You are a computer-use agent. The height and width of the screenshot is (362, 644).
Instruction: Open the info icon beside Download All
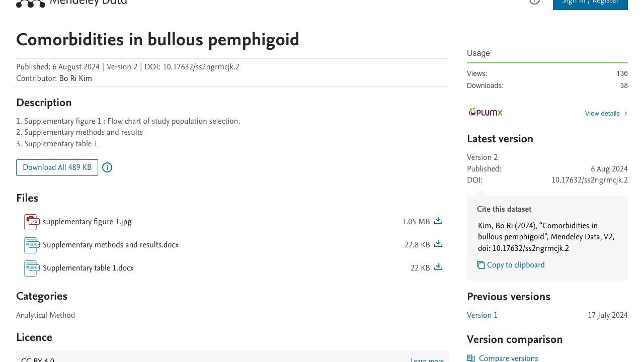pos(107,167)
